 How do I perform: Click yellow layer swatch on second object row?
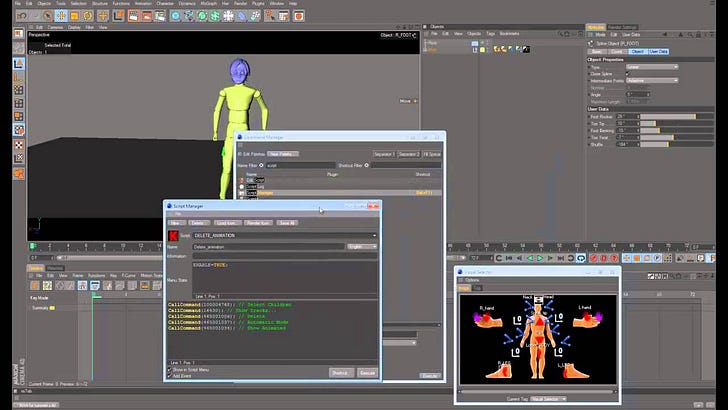click(x=482, y=49)
